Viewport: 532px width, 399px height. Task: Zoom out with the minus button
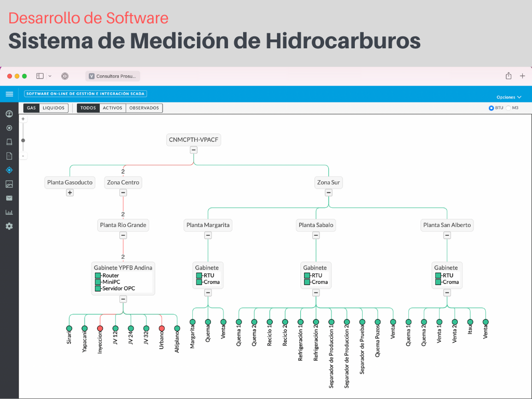(23, 156)
